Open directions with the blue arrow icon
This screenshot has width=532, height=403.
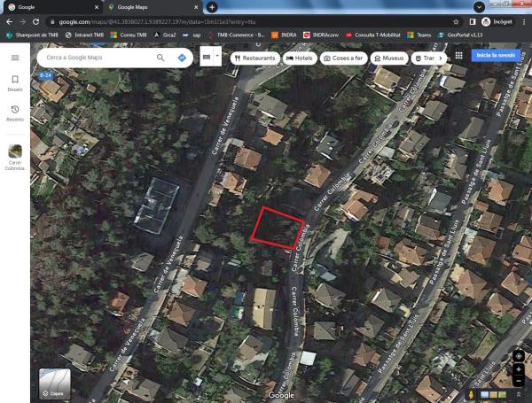tap(182, 58)
